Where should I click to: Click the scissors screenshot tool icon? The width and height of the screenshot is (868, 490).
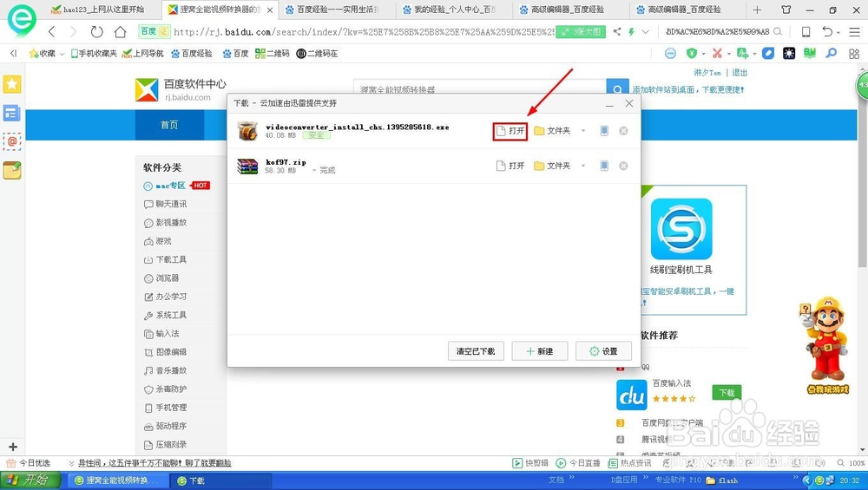[x=718, y=53]
